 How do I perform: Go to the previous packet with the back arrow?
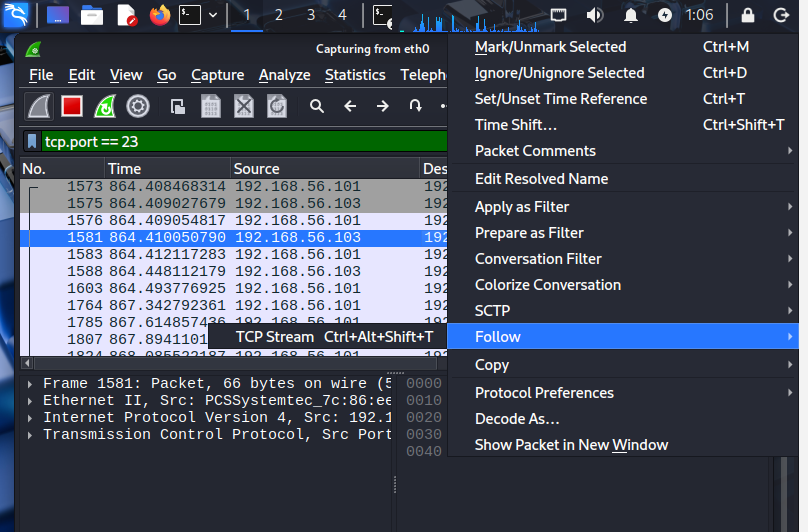click(x=350, y=107)
